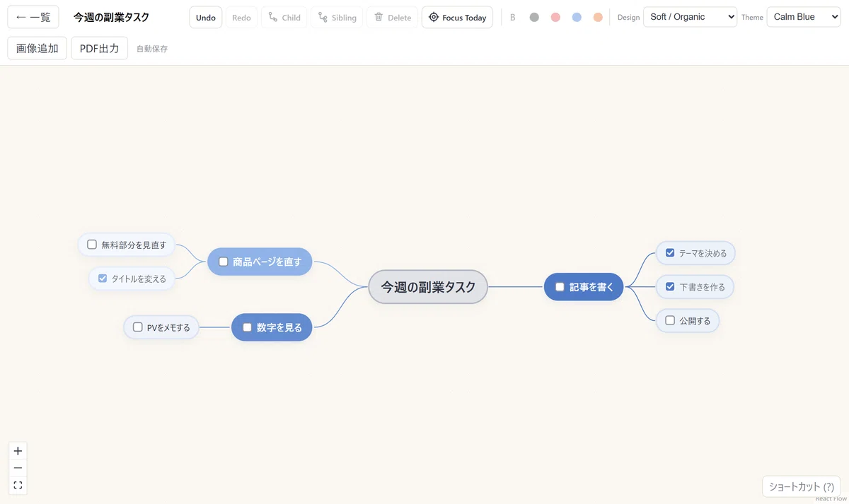Image resolution: width=849 pixels, height=504 pixels.
Task: Select the central node 今週の副業タスク
Action: (428, 287)
